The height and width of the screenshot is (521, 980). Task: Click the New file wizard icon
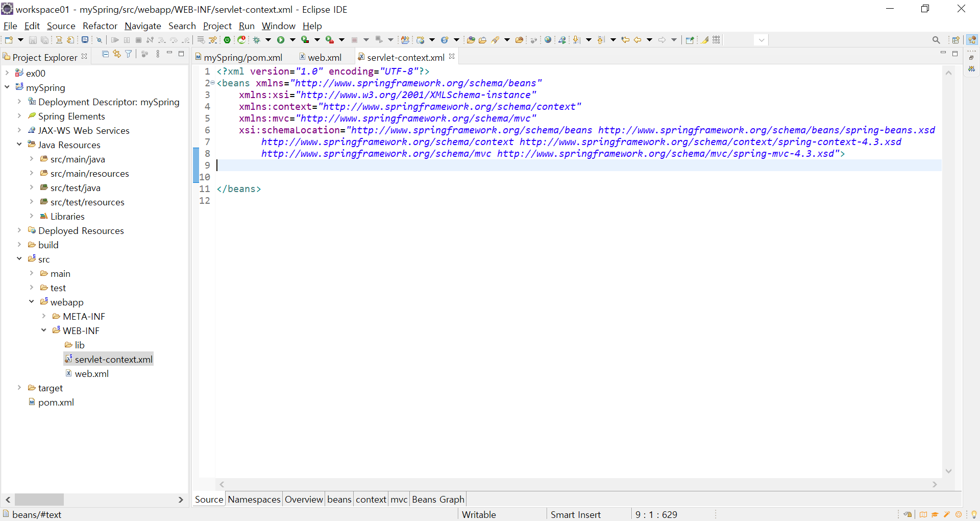(x=9, y=40)
